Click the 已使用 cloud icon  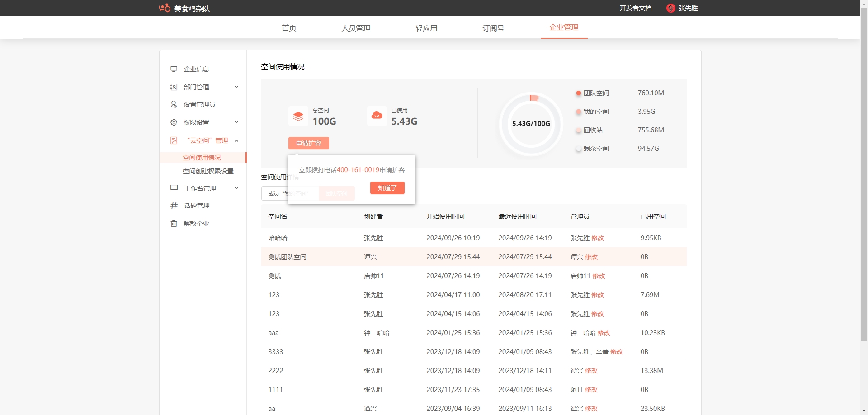click(x=377, y=116)
